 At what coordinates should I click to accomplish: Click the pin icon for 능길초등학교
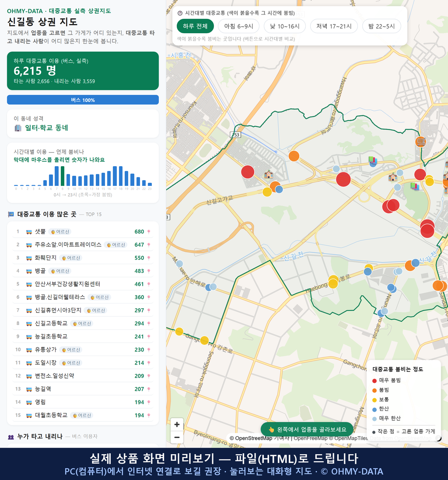point(149,337)
